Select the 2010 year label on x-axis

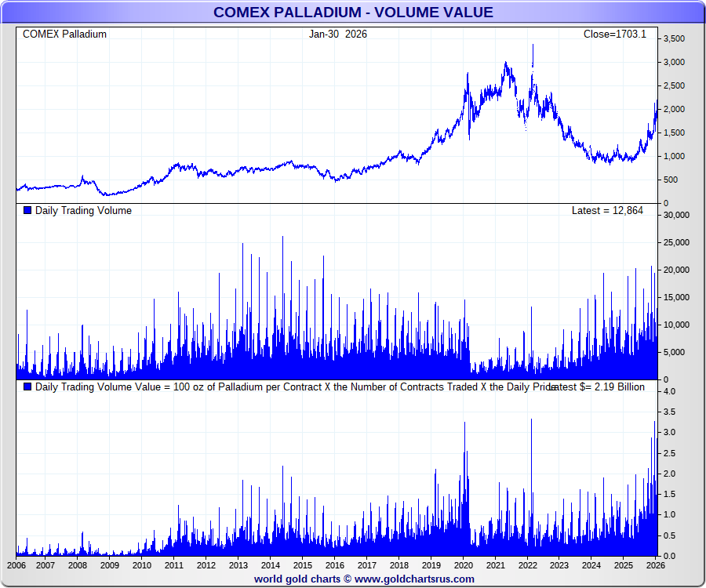pyautogui.click(x=141, y=565)
